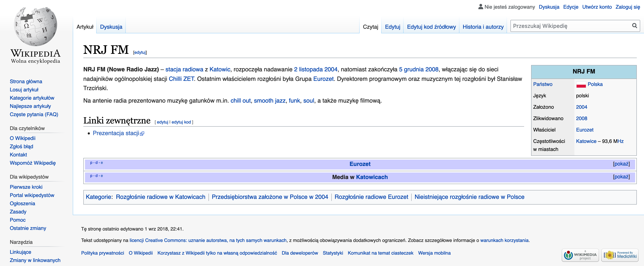
Task: Open the Edytuj tab
Action: click(392, 27)
